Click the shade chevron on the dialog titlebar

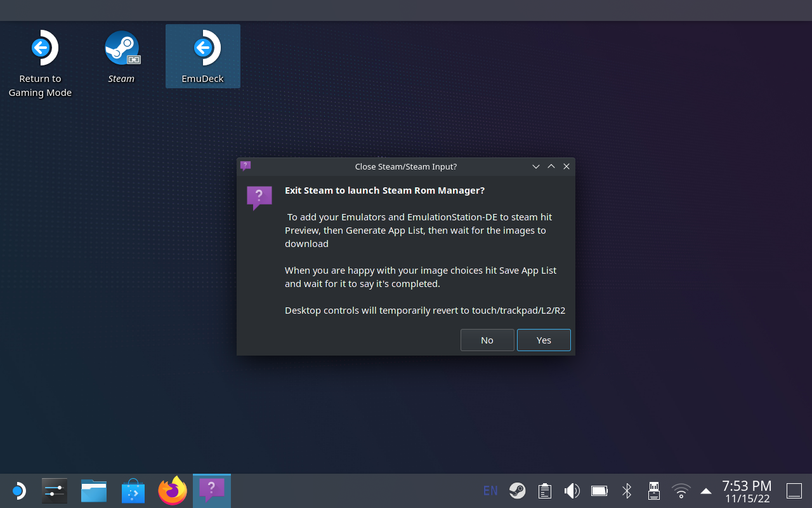536,166
